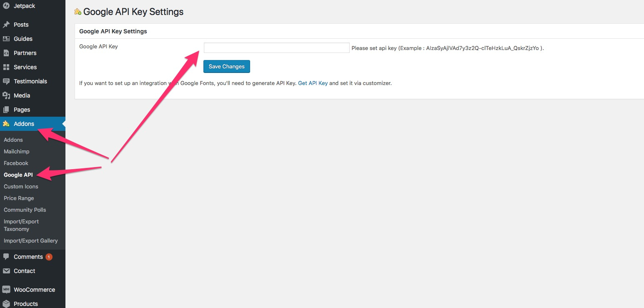Open Community Polls submenu item

tap(25, 210)
